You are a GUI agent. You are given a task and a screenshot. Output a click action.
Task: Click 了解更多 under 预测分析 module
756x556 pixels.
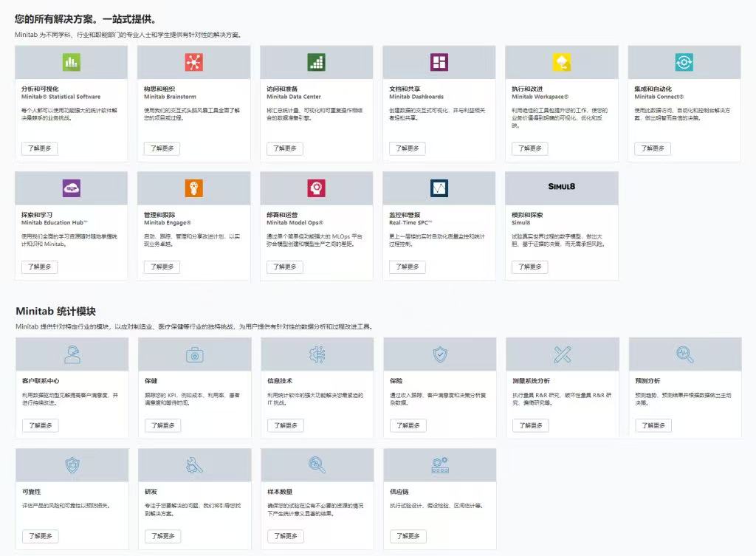(x=653, y=425)
